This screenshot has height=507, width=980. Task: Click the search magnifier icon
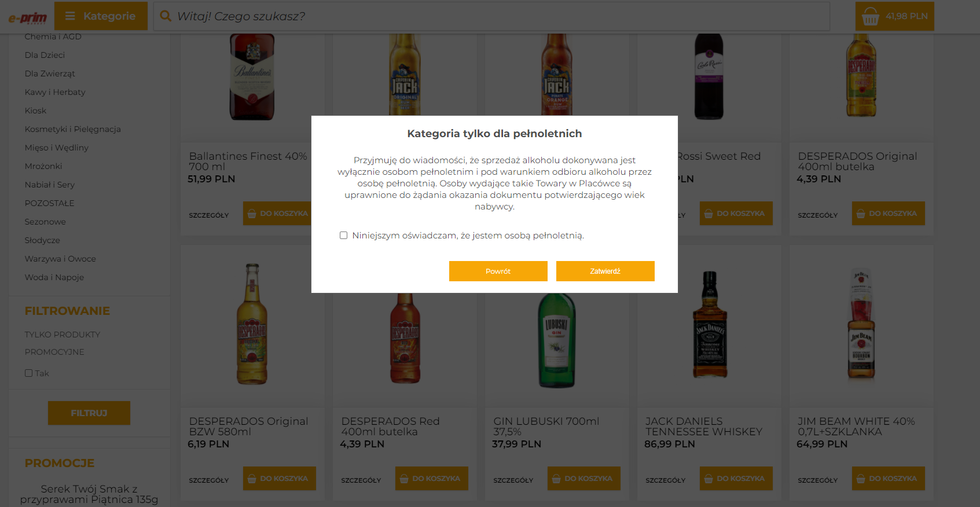click(x=166, y=16)
